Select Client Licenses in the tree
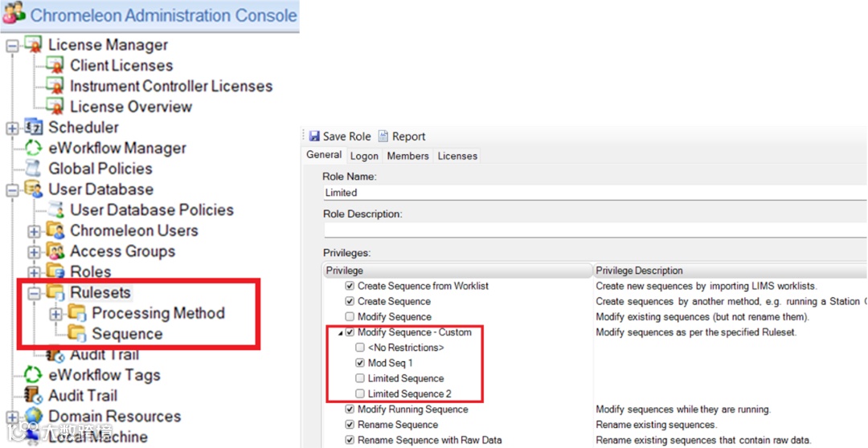This screenshot has height=448, width=868. [x=121, y=65]
